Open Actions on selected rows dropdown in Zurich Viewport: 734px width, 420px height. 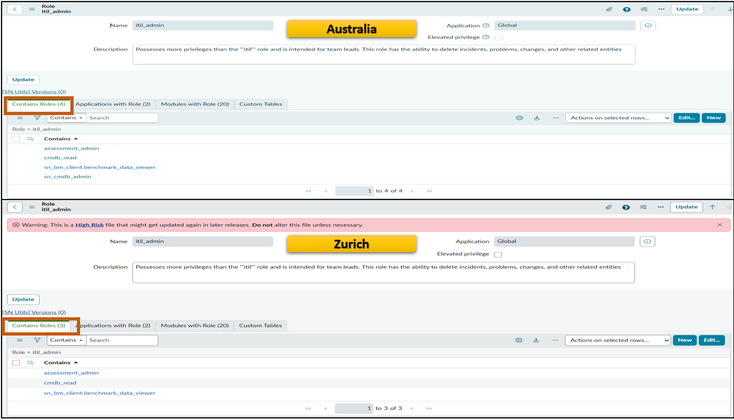pos(617,340)
